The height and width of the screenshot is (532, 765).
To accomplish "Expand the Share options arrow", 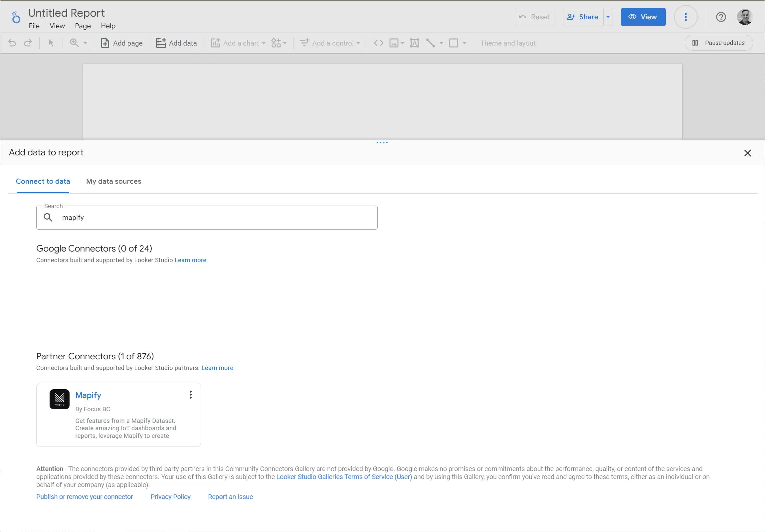I will 608,17.
